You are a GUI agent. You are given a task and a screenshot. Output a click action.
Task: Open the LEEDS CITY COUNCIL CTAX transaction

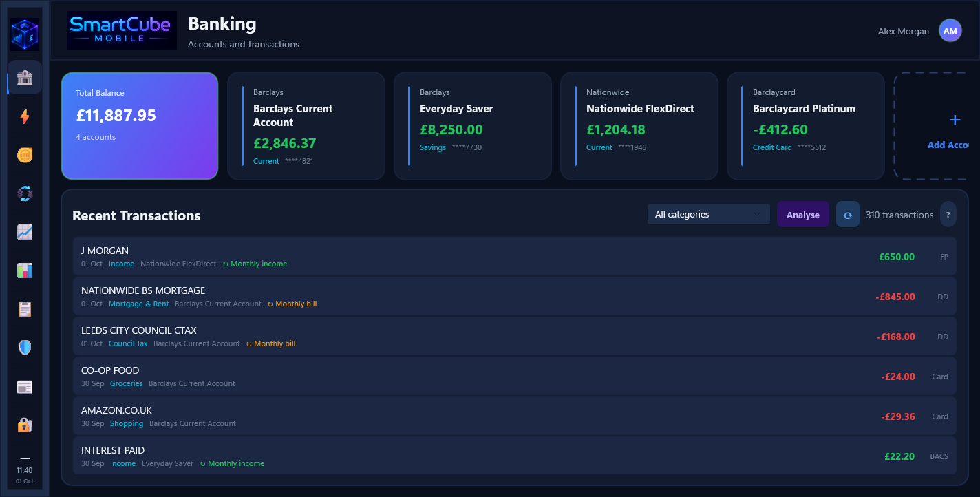pyautogui.click(x=514, y=337)
